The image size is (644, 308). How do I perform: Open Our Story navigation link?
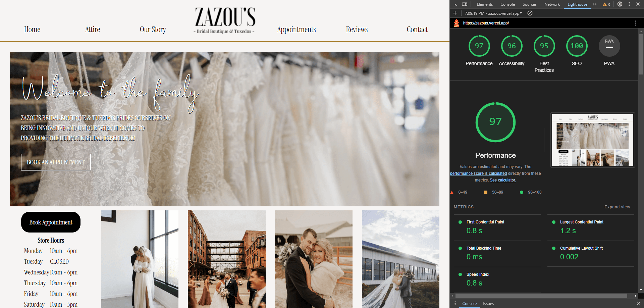(x=153, y=30)
